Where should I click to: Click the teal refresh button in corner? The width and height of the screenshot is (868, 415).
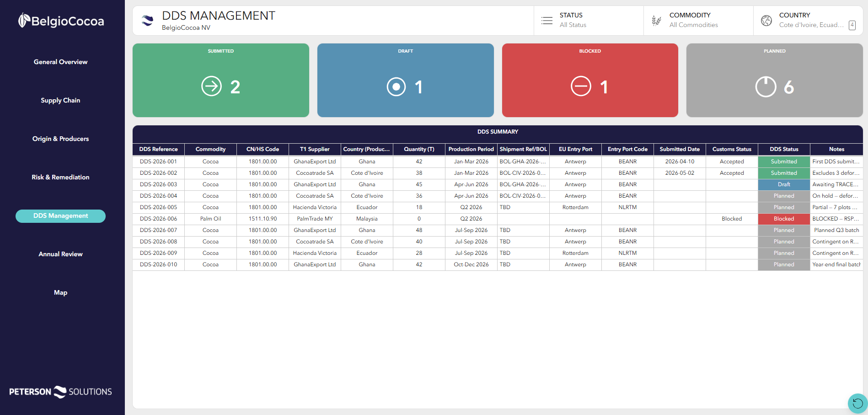[x=857, y=404]
